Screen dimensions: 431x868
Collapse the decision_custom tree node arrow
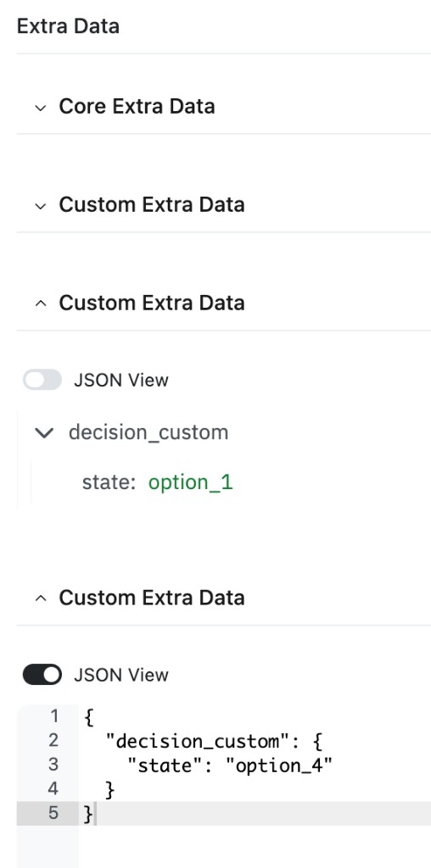coord(44,432)
